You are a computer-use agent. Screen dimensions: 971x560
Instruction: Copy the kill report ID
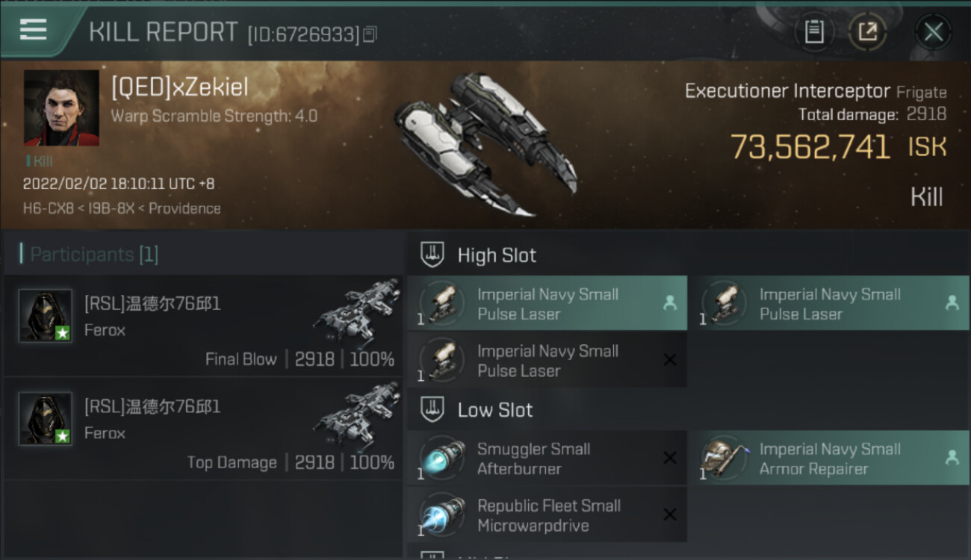[371, 34]
